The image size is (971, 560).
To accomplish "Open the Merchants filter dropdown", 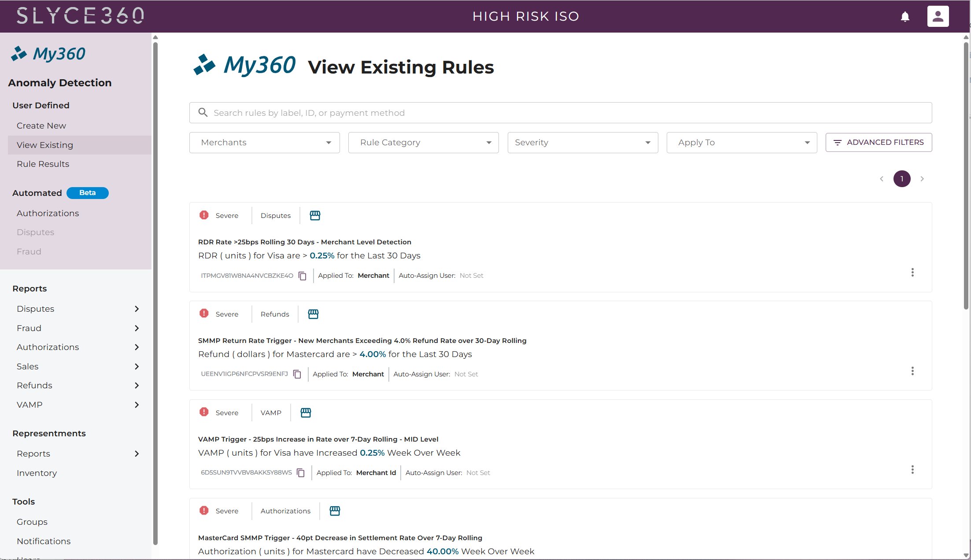I will point(265,143).
